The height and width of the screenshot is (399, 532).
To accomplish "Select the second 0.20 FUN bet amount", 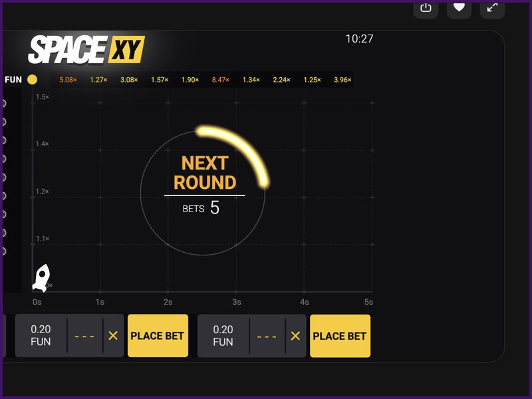I will tap(223, 336).
